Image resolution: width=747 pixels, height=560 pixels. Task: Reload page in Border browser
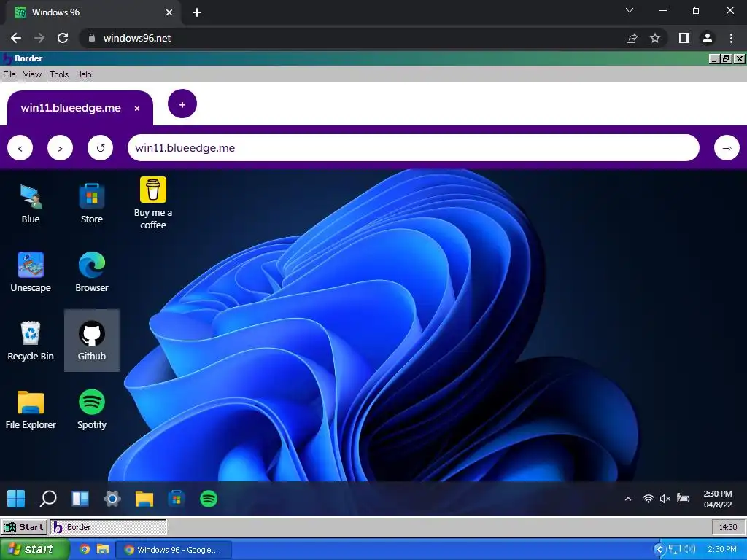[100, 148]
